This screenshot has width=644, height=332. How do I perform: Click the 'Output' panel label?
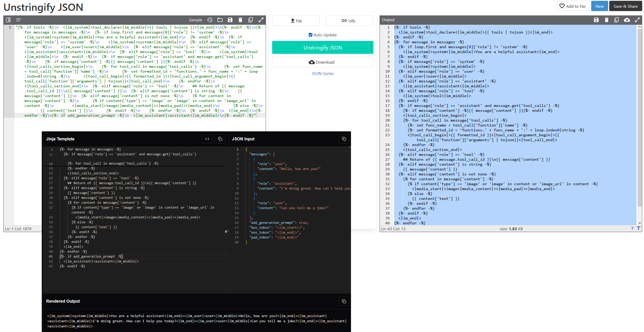(388, 20)
